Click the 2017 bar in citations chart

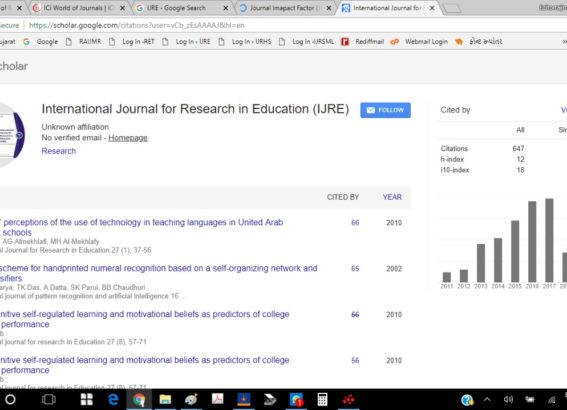[549, 240]
